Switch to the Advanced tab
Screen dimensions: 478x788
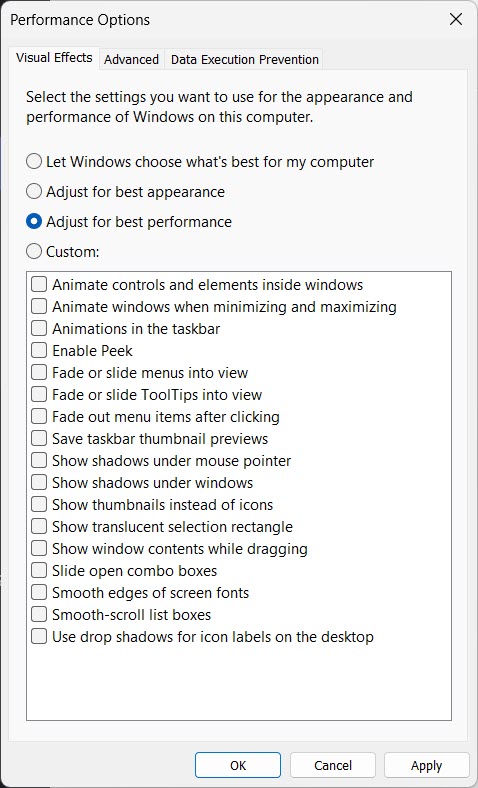[131, 59]
